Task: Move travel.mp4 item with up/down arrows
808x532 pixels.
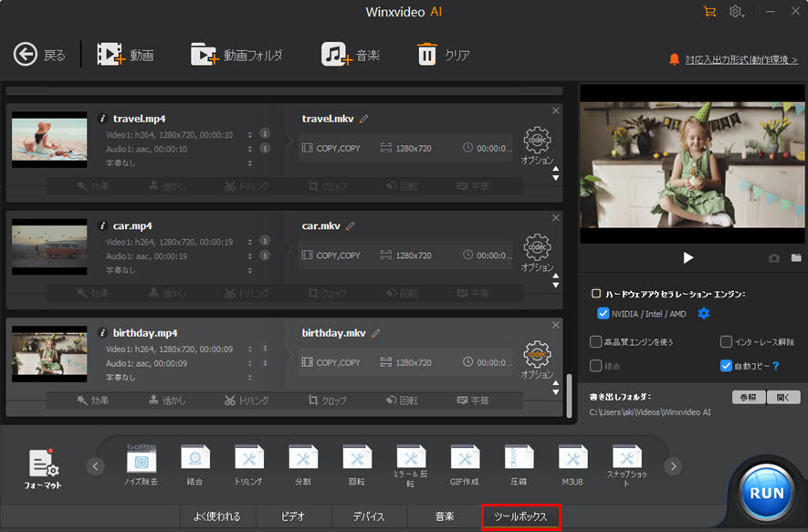Action: pyautogui.click(x=555, y=173)
